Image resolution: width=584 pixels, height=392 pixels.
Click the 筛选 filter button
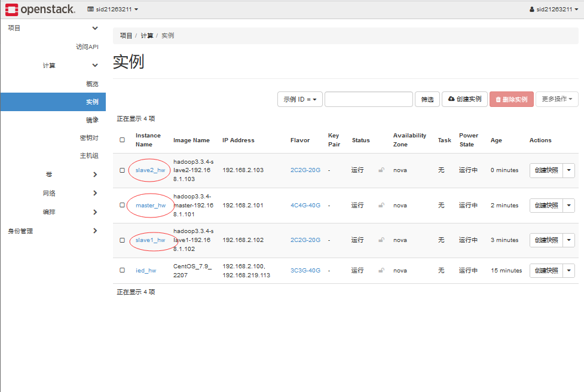[x=427, y=99]
